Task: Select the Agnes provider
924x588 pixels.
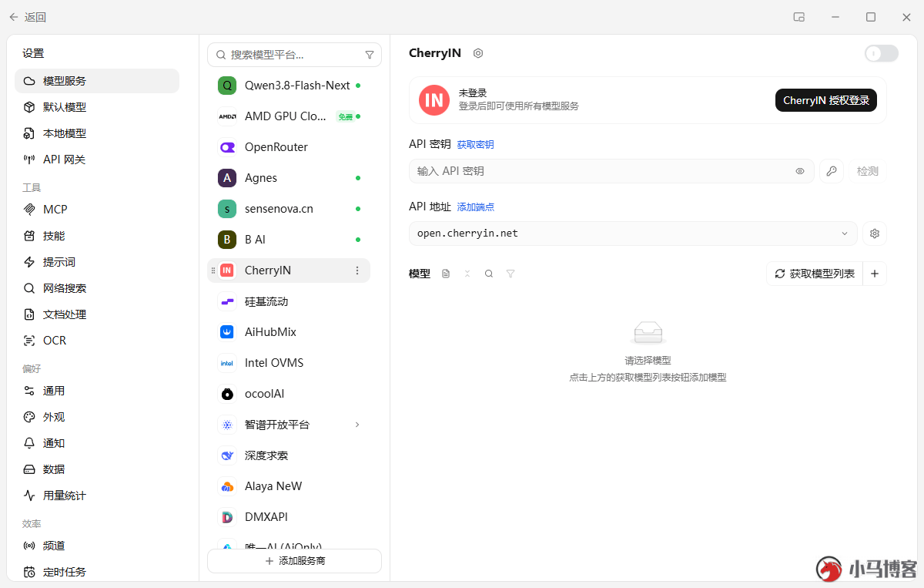Action: pyautogui.click(x=289, y=178)
